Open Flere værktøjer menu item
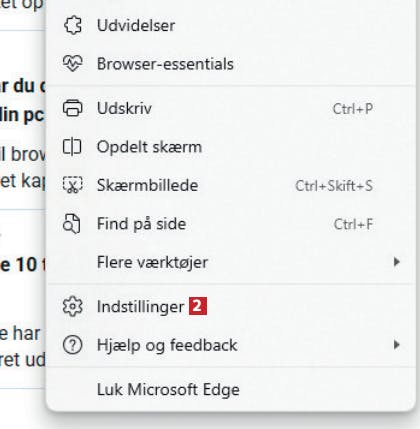The width and height of the screenshot is (420, 429). tap(231, 262)
